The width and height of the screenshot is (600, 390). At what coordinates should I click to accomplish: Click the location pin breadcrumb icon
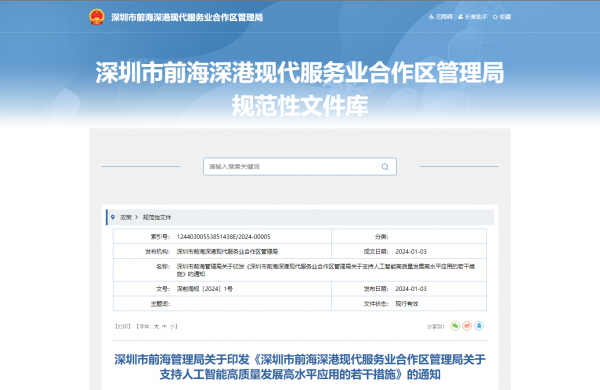(x=112, y=217)
